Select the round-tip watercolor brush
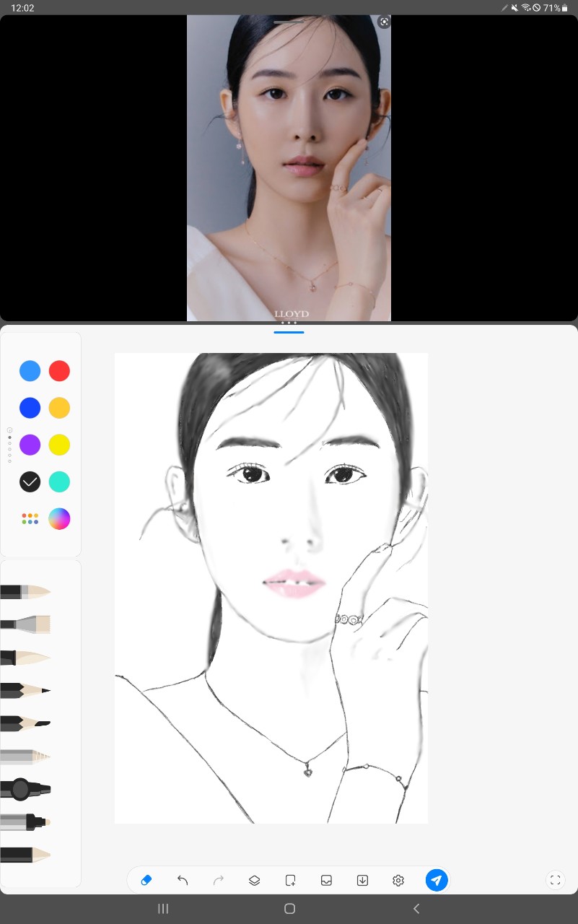 (x=25, y=591)
